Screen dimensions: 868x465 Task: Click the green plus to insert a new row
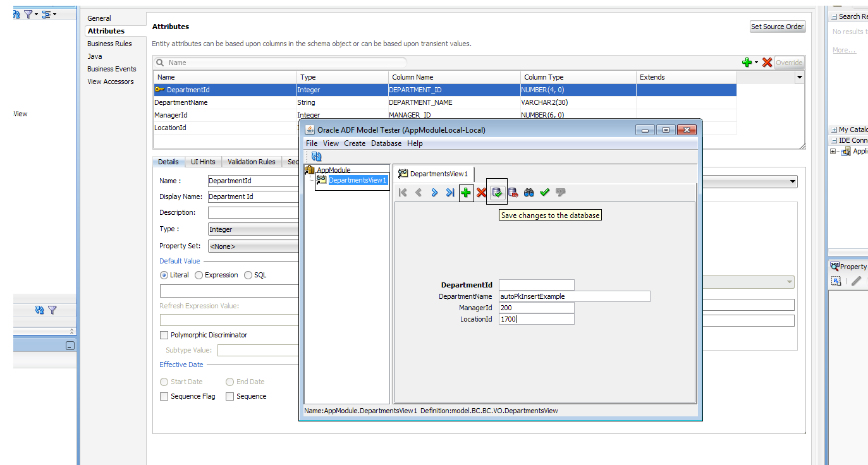(x=465, y=193)
